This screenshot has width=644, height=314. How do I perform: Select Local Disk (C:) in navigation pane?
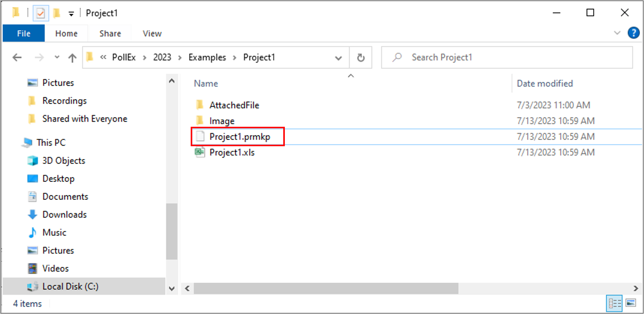[x=70, y=287]
